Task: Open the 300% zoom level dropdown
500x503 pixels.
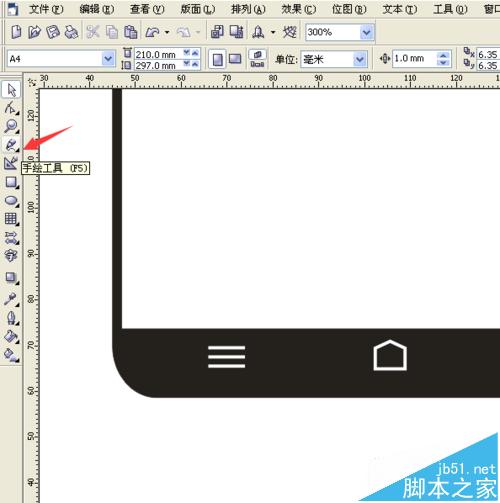Action: tap(366, 32)
